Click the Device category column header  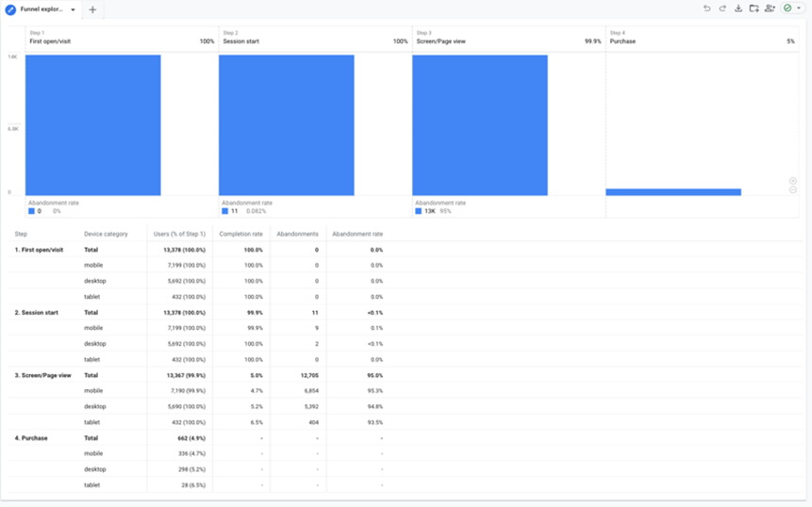106,234
